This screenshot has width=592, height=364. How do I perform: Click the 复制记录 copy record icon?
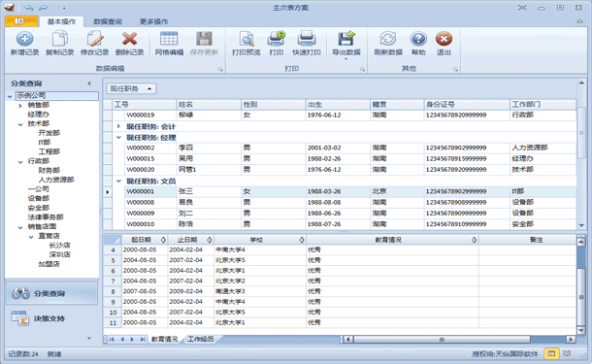(x=59, y=39)
